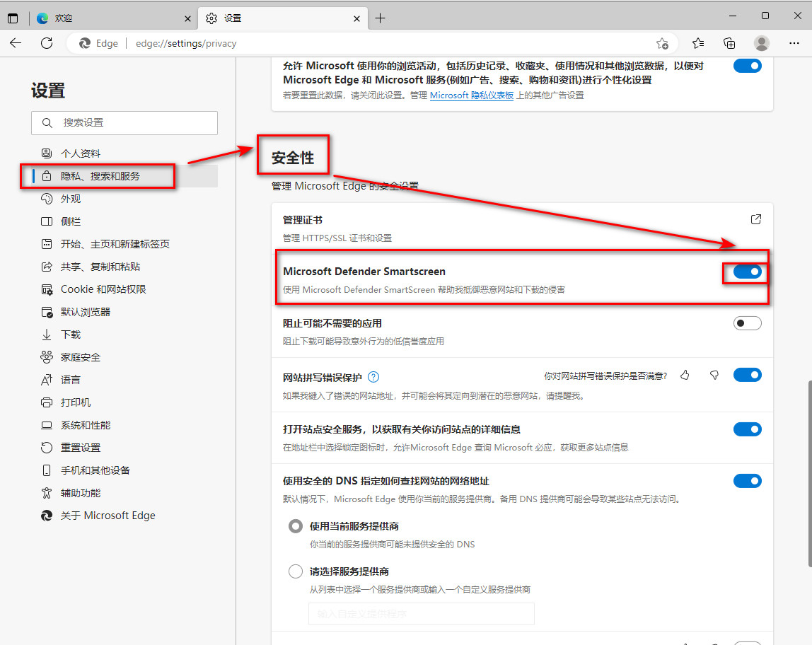Open a new tab with the plus button
The height and width of the screenshot is (645, 812).
pyautogui.click(x=381, y=18)
